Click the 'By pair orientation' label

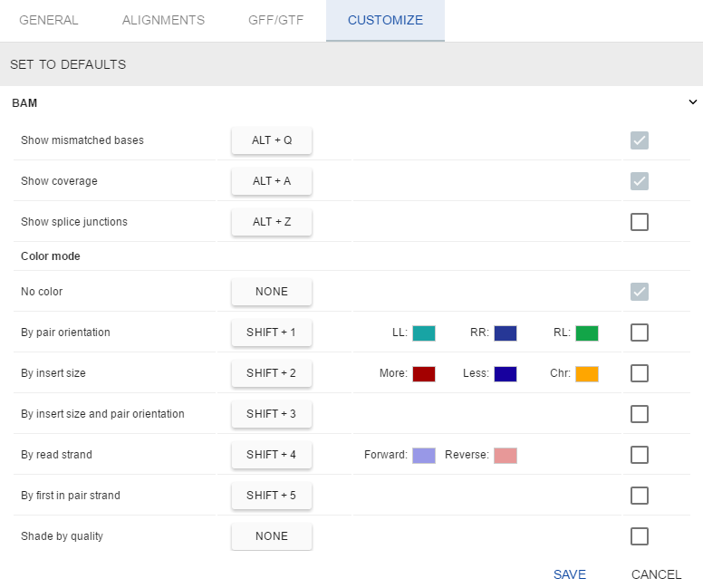point(65,333)
